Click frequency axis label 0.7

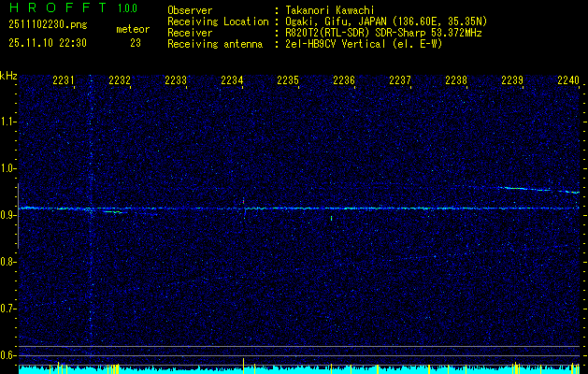pos(7,309)
